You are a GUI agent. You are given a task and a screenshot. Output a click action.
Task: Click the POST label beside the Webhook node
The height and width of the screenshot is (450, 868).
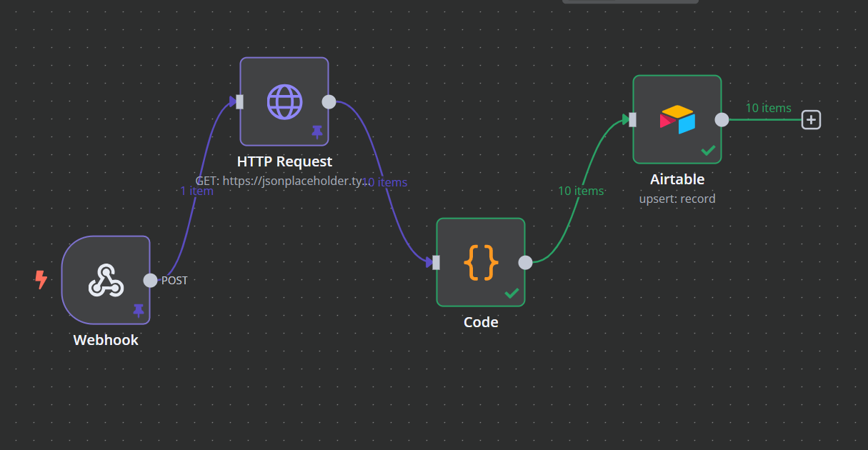coord(175,280)
